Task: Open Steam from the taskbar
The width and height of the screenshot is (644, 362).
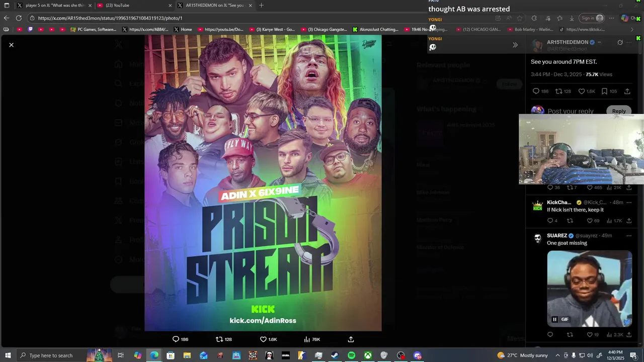Action: (x=335, y=355)
